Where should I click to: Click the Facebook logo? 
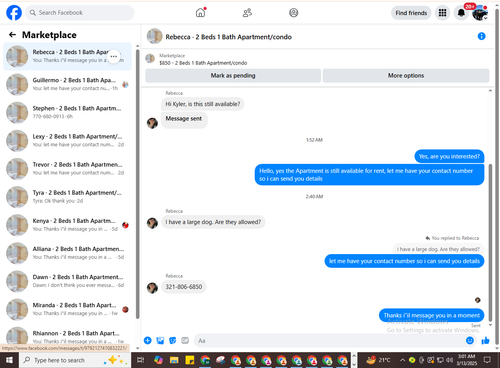[14, 13]
